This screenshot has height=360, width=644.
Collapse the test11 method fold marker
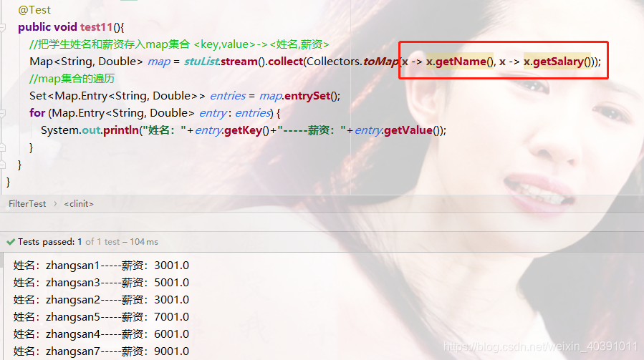pos(2,27)
